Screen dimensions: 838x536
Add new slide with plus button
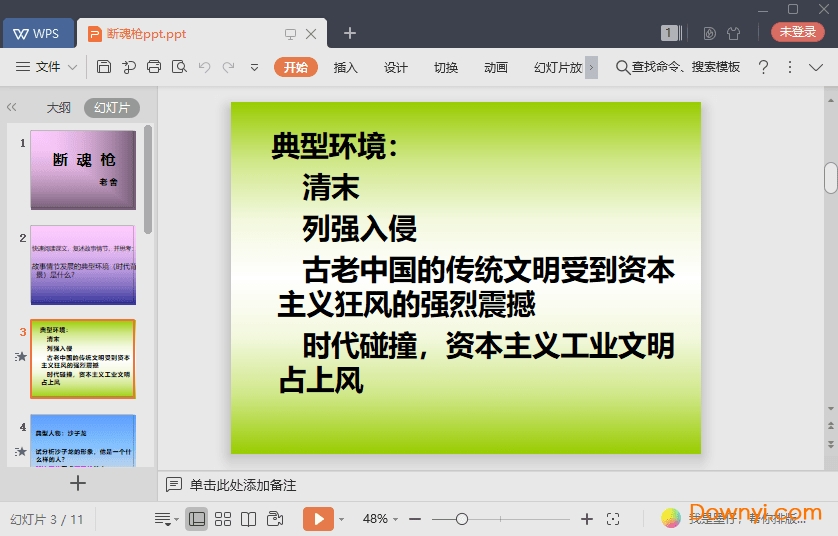click(77, 483)
